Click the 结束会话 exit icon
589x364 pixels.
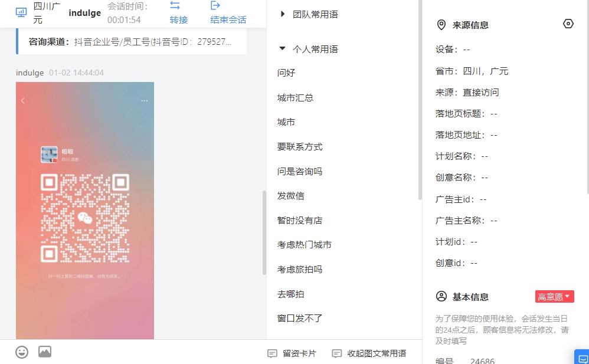pos(215,5)
